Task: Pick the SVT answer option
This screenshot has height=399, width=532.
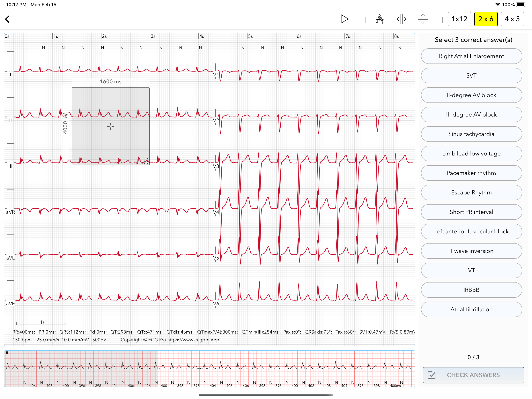Action: tap(471, 76)
